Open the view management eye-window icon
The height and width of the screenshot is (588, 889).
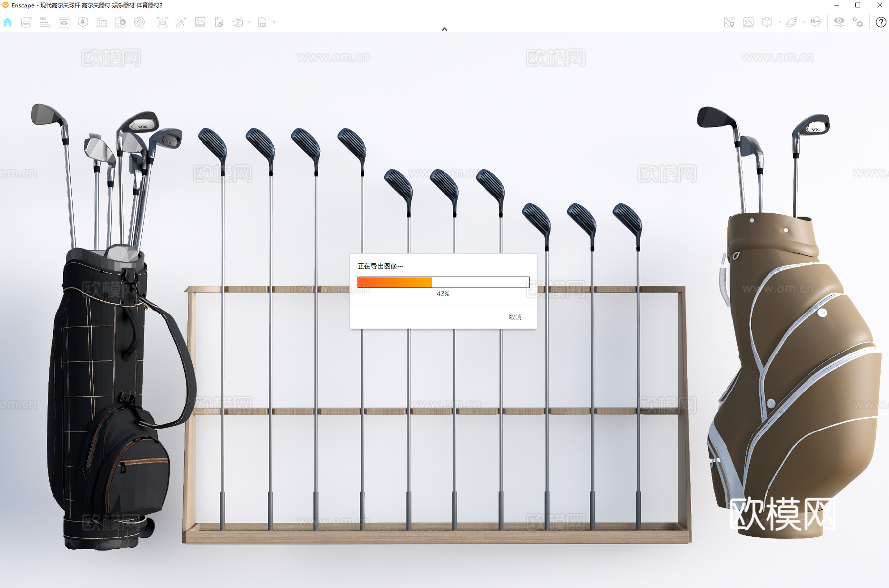[x=64, y=22]
